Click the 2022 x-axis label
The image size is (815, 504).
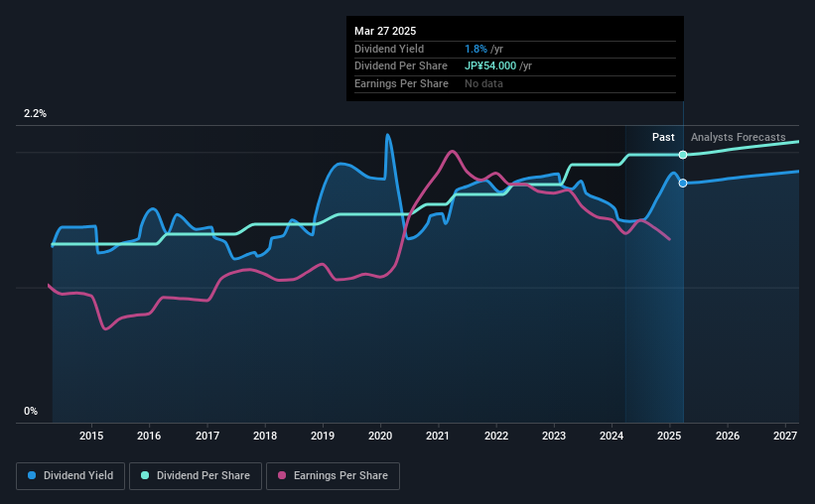pyautogui.click(x=496, y=436)
